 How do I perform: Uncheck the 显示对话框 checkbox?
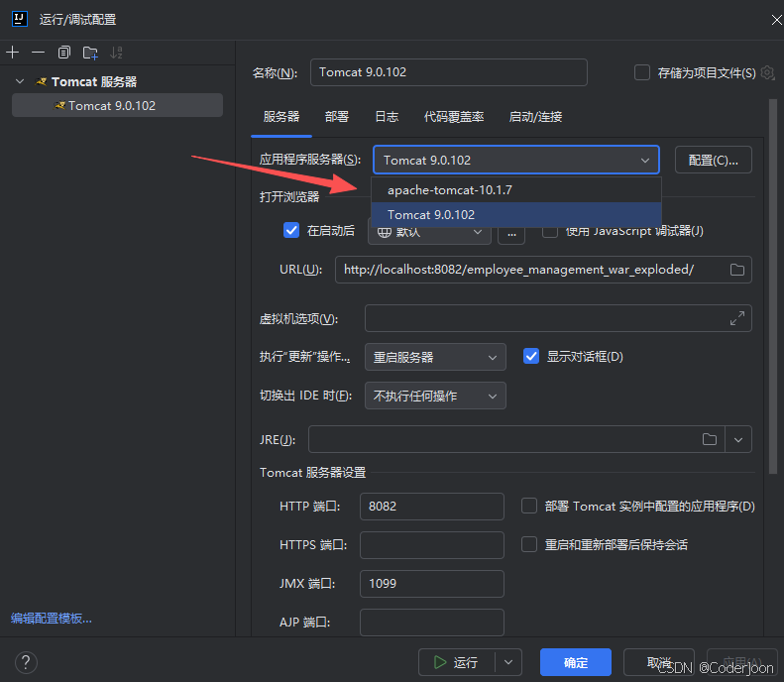click(x=531, y=356)
